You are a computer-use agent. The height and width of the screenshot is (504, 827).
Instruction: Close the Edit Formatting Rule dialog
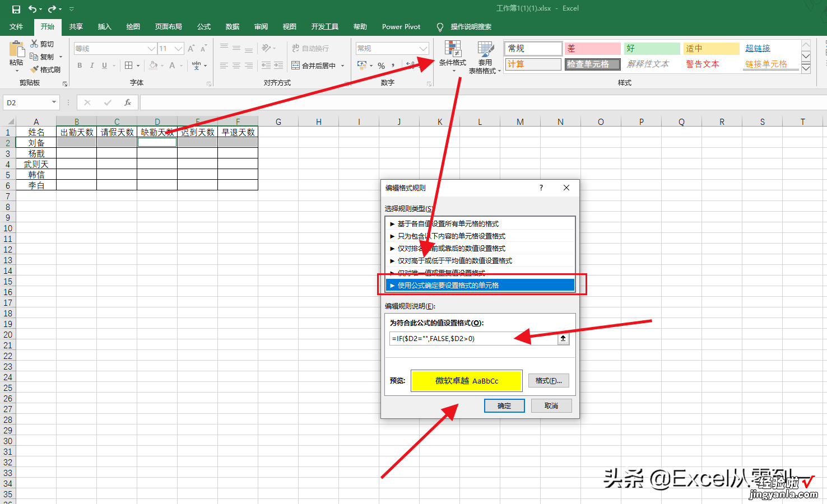coord(566,188)
